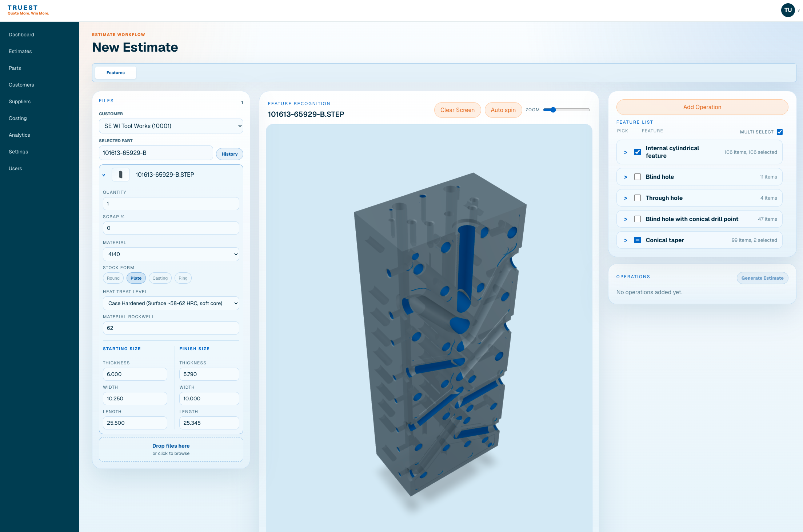
Task: Select Casting stock form
Action: pyautogui.click(x=160, y=278)
